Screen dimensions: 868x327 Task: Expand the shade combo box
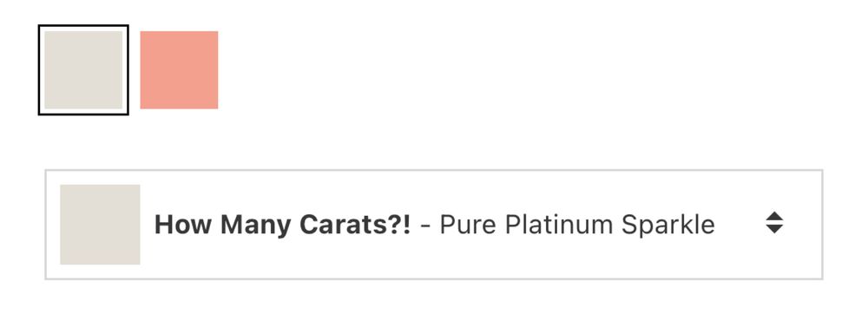click(x=433, y=224)
